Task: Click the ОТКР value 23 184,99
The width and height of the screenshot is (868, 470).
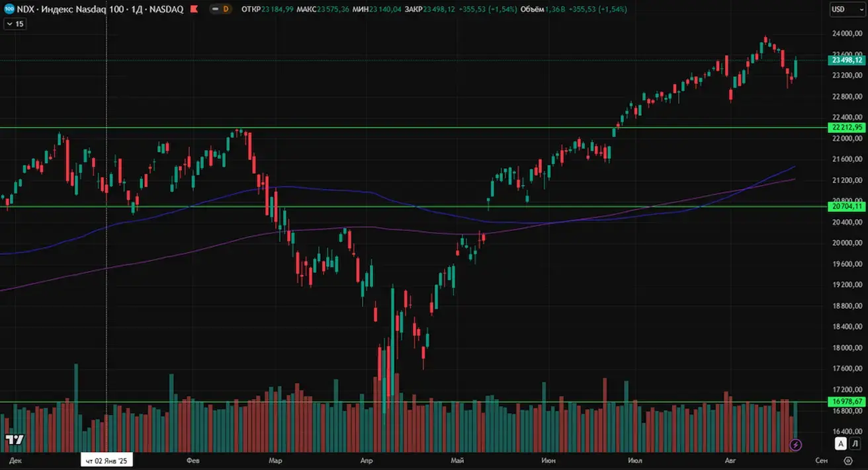Action: pos(278,9)
